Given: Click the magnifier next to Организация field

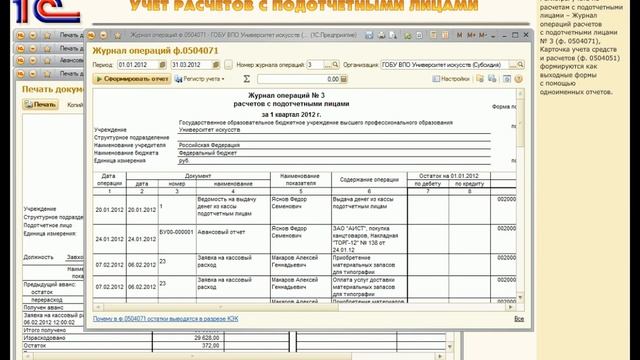Looking at the screenshot, I should (520, 65).
